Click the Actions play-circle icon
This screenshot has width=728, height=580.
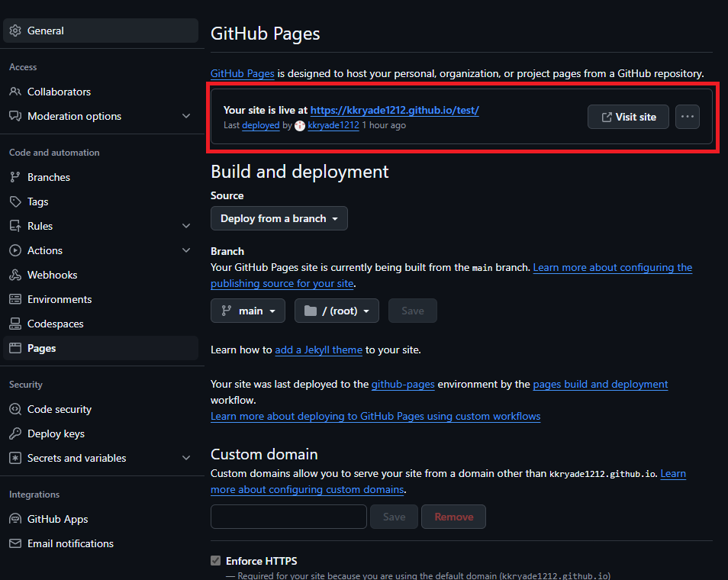[x=15, y=250]
